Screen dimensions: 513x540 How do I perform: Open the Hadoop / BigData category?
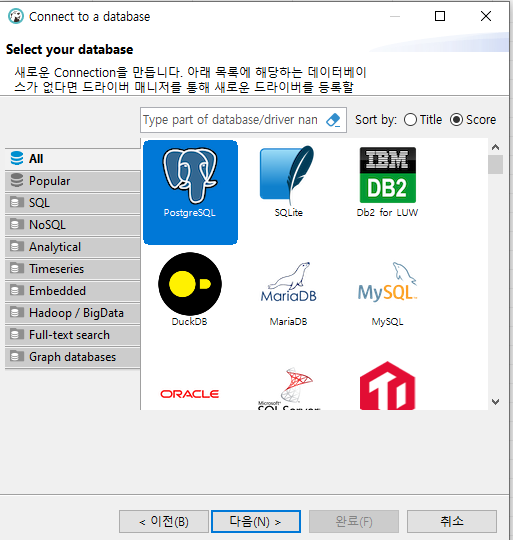tap(73, 313)
